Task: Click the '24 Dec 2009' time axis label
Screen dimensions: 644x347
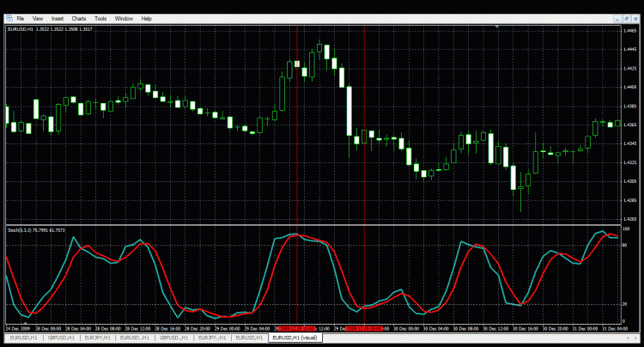Action: [x=18, y=328]
